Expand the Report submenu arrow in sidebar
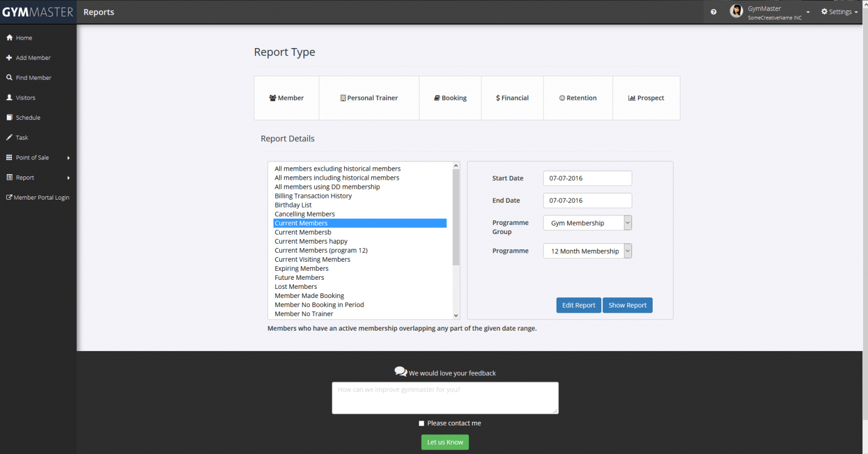The image size is (868, 454). pyautogui.click(x=68, y=178)
